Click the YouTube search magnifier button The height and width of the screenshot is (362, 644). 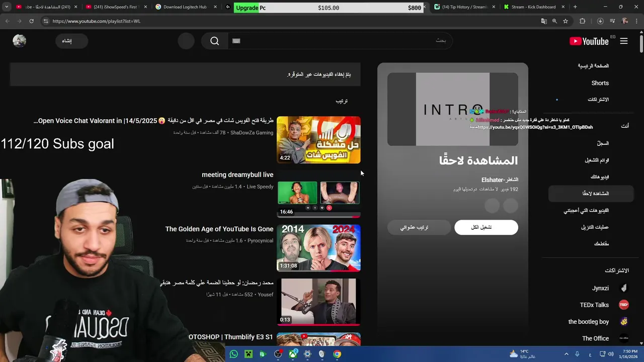tap(215, 41)
